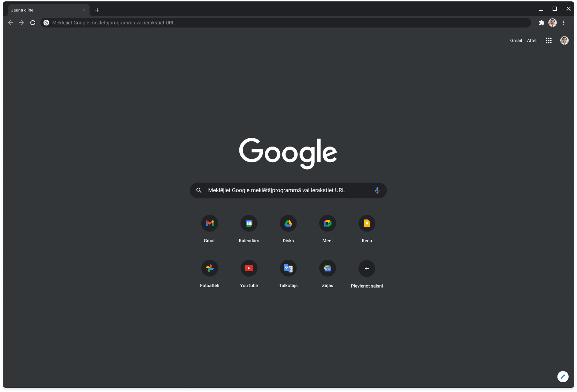The width and height of the screenshot is (577, 392).
Task: Open the Tulkotājs translate shortcut
Action: click(288, 268)
